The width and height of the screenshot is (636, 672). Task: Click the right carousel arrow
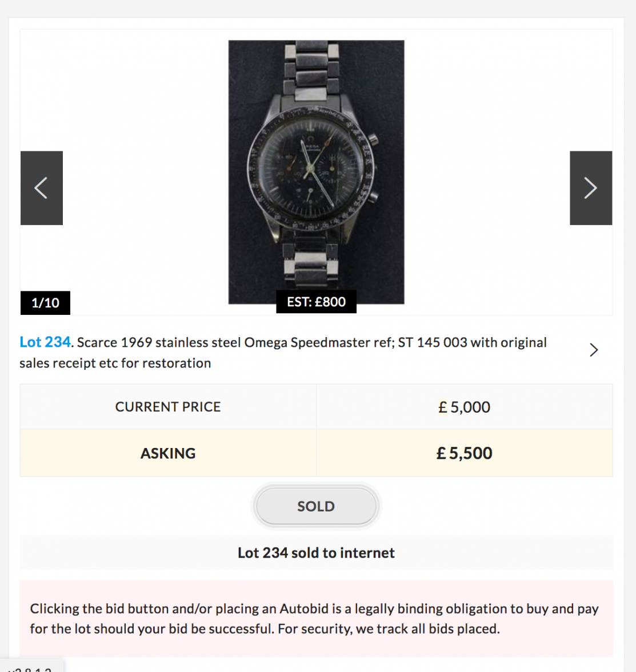click(591, 187)
